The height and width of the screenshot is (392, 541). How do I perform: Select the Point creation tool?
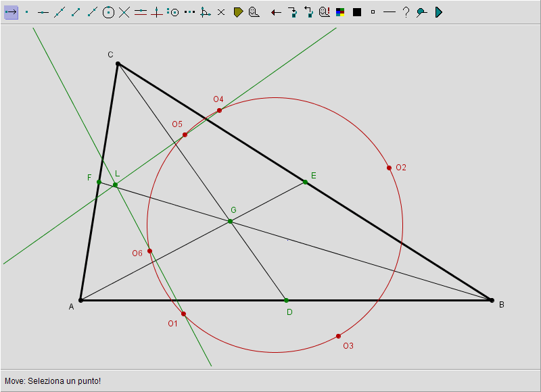(27, 12)
